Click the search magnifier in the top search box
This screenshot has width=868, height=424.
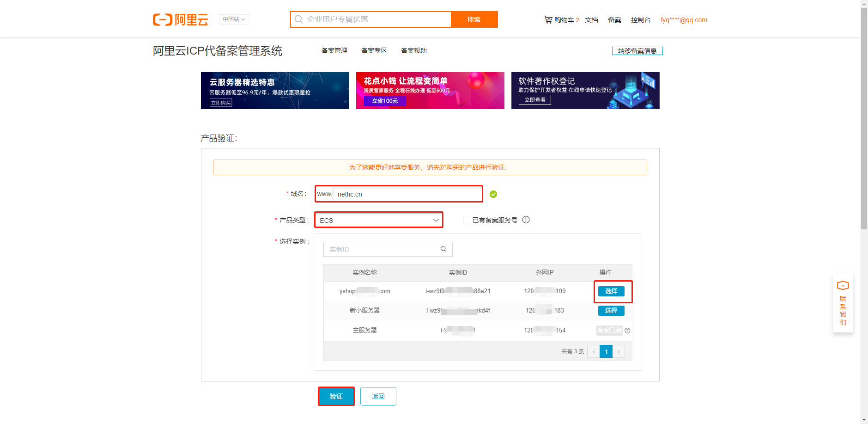299,19
